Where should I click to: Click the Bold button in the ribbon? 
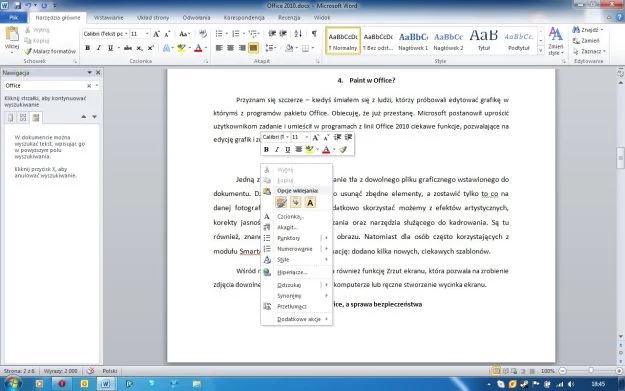tap(88, 48)
